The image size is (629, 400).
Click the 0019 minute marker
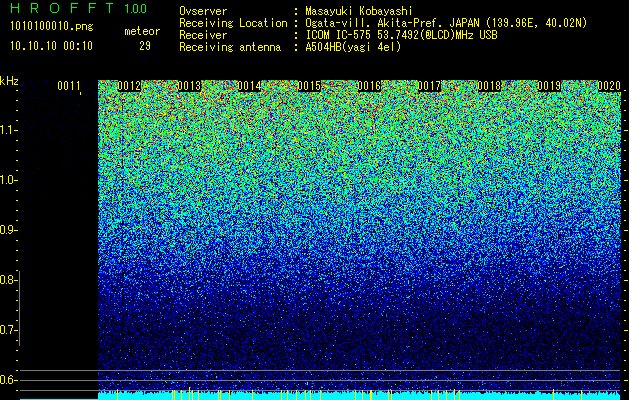[549, 86]
